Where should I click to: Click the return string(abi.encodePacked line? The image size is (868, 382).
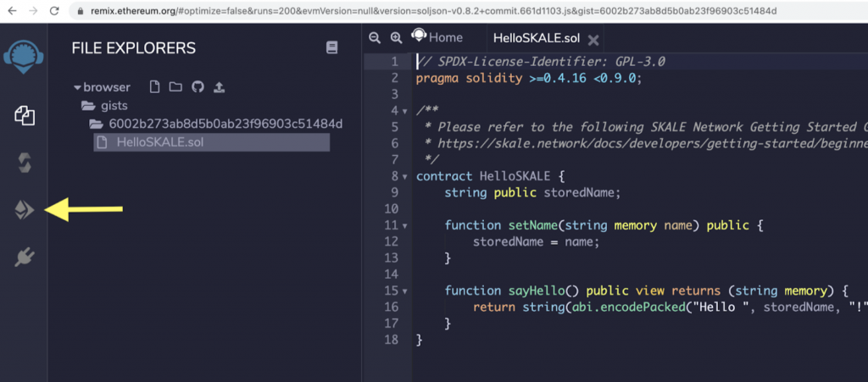pos(670,307)
